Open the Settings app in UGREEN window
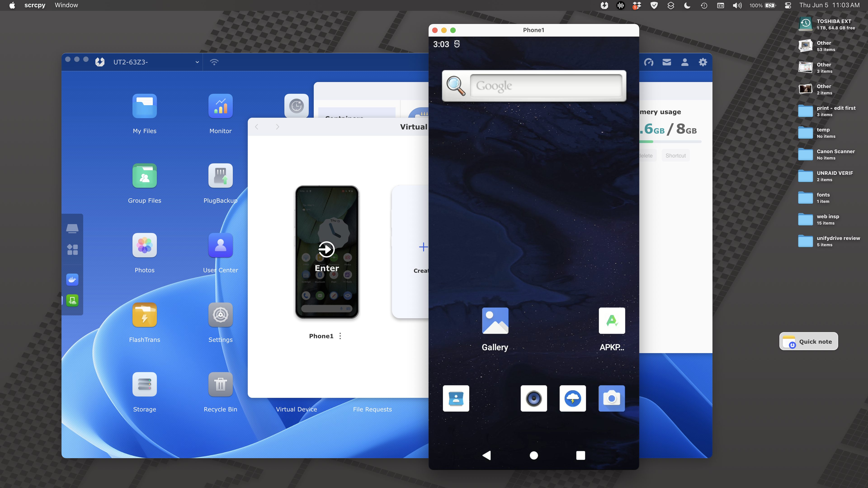The height and width of the screenshot is (488, 868). (220, 315)
